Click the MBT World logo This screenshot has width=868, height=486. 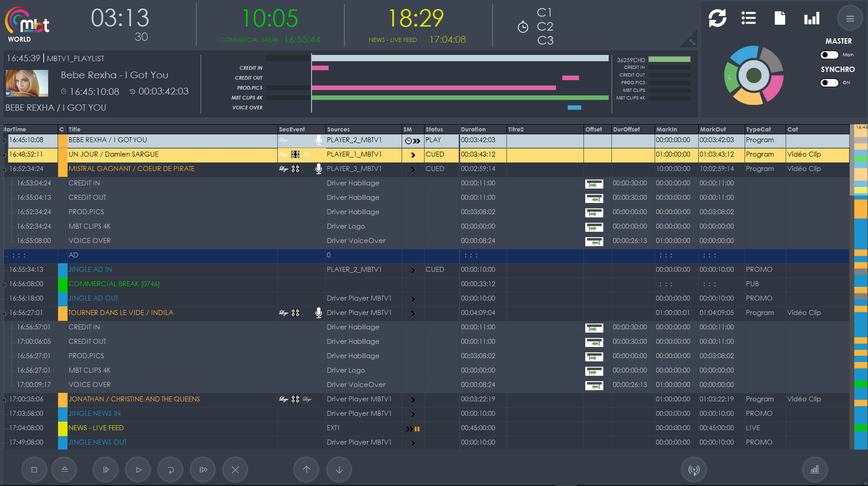27,25
